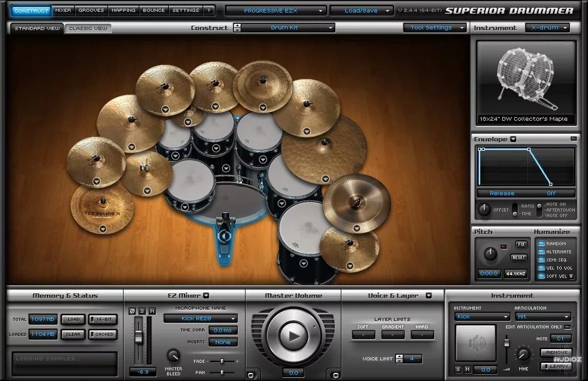This screenshot has height=381, width=588.
Task: Flip the Note On/Aftertouch/Note Off switch
Action: (x=540, y=210)
